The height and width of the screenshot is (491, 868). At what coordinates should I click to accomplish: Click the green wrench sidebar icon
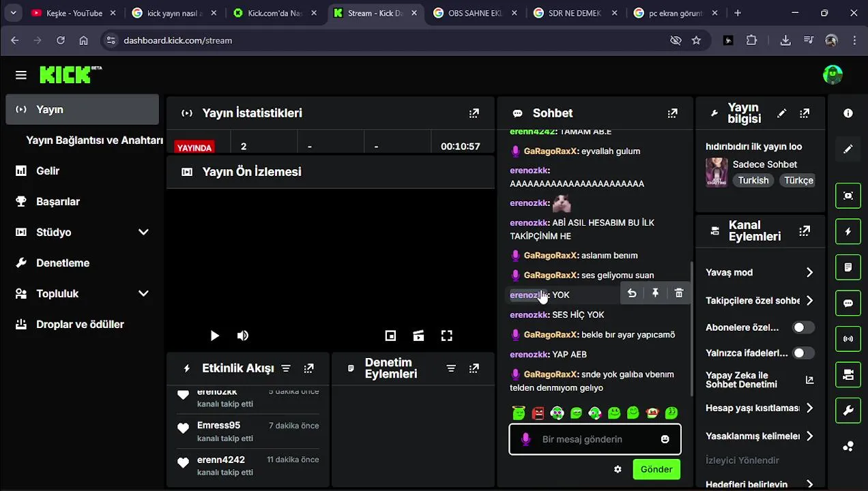(x=848, y=410)
